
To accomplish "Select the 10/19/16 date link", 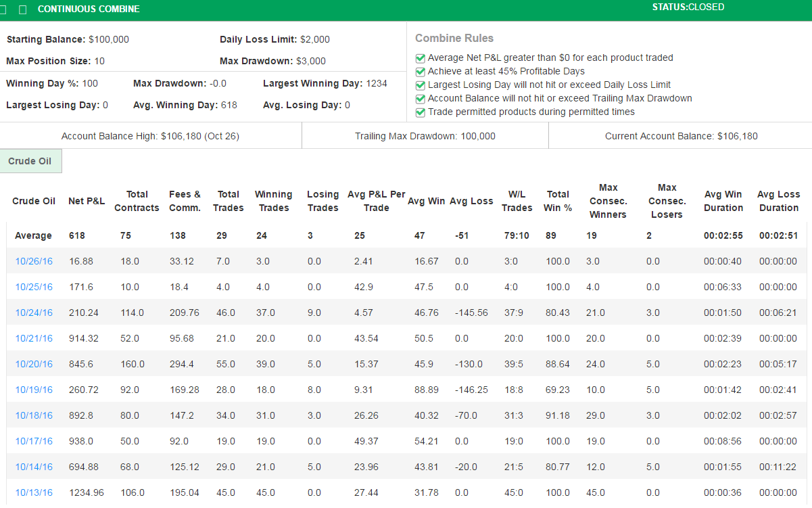I will (34, 390).
